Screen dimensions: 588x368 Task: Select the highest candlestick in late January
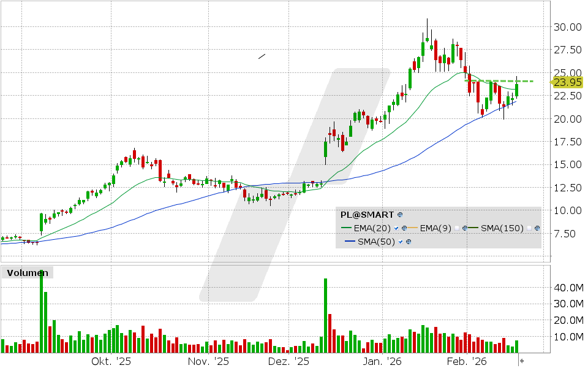pyautogui.click(x=427, y=37)
